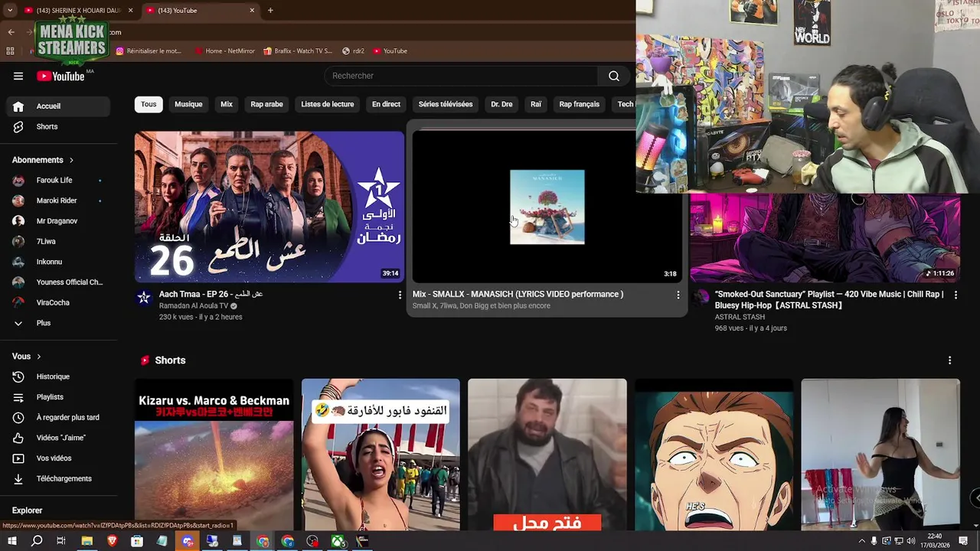Open the Windows Start menu

point(11,541)
